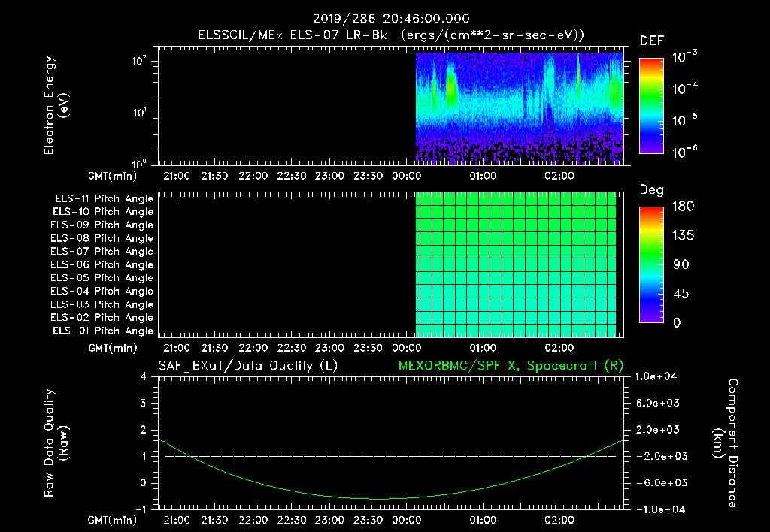Click the DEF color bar legend

651,106
